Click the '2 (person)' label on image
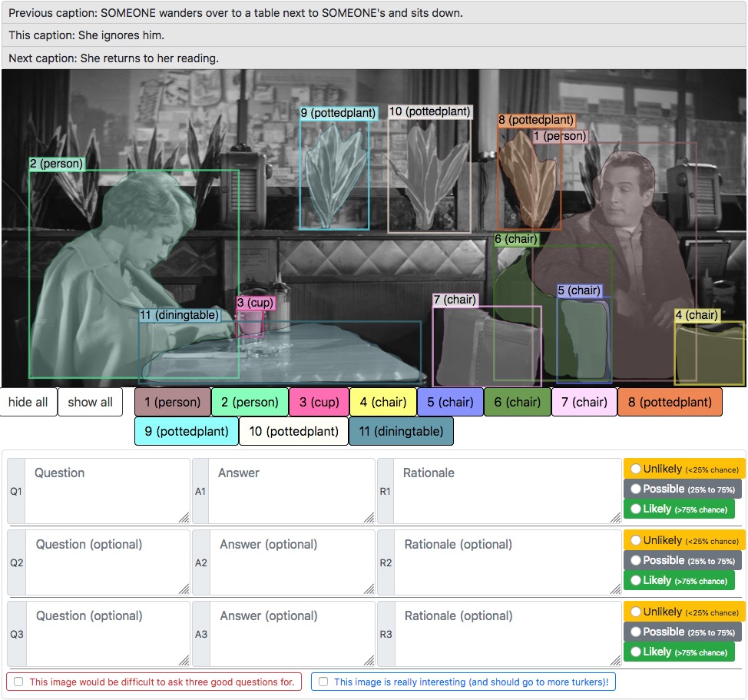 pyautogui.click(x=56, y=164)
